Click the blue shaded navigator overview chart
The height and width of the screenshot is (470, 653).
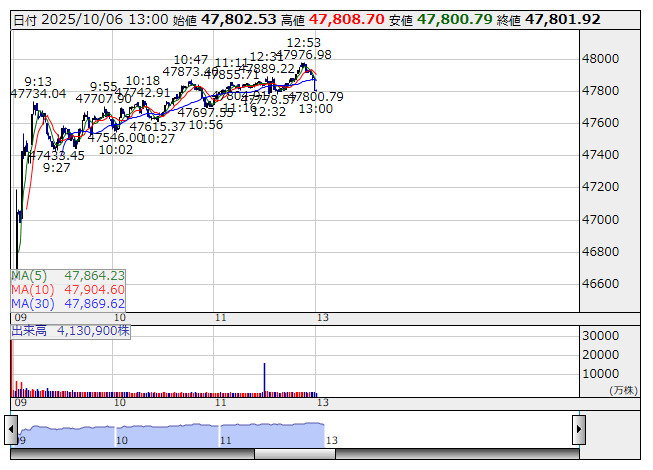(170, 434)
